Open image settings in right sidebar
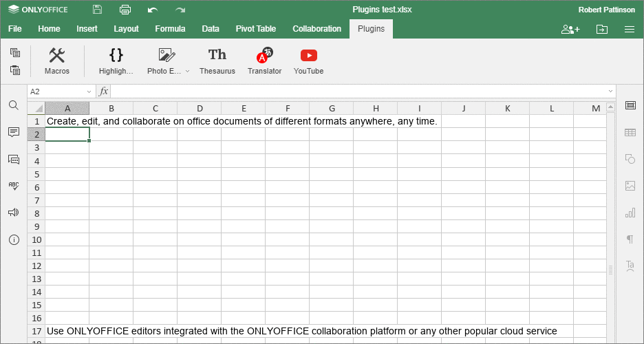Screen dimensions: 644x344 (630, 186)
